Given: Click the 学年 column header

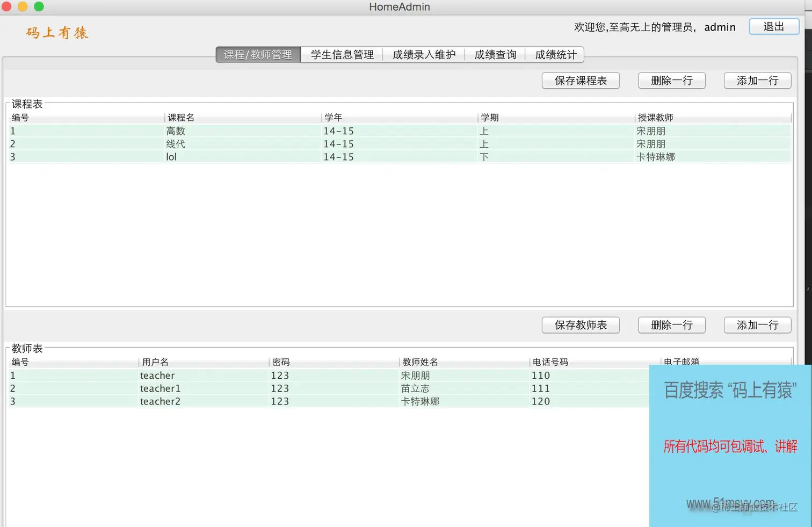Looking at the screenshot, I should (400, 118).
